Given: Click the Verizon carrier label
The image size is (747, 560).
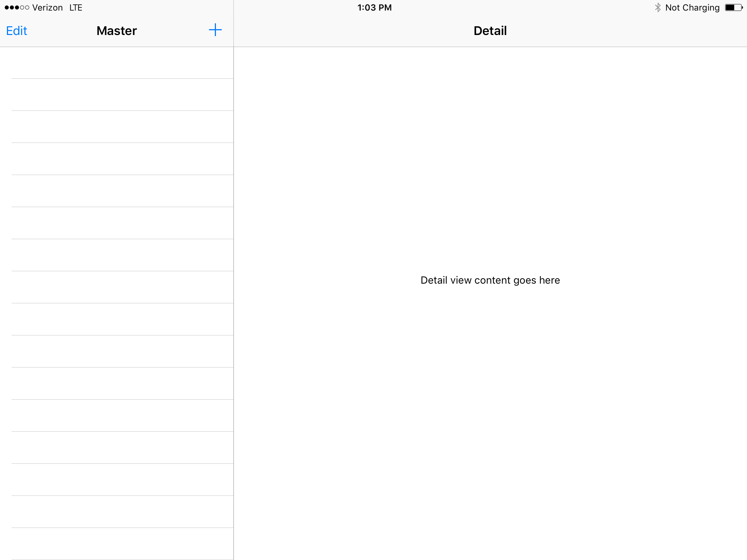Looking at the screenshot, I should click(x=47, y=8).
